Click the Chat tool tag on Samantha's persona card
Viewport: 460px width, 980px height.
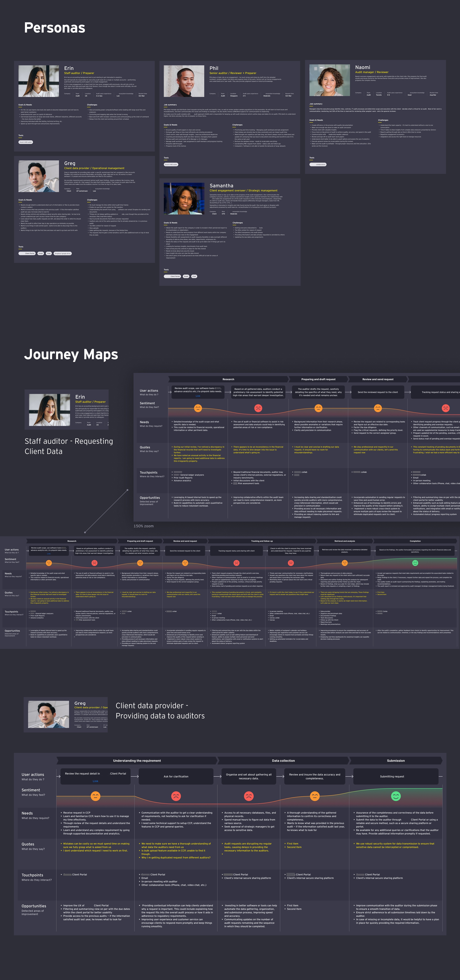click(x=194, y=276)
